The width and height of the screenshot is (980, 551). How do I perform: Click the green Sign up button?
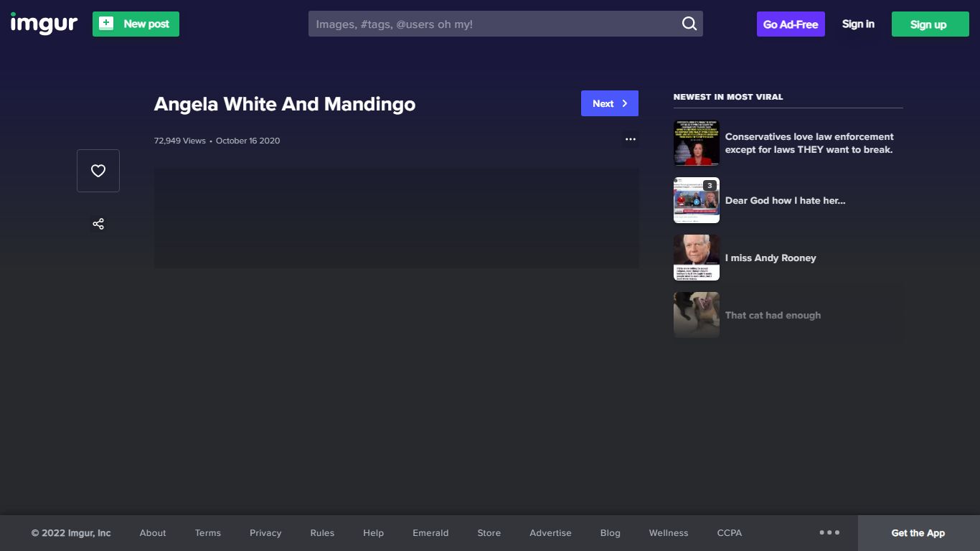[928, 24]
